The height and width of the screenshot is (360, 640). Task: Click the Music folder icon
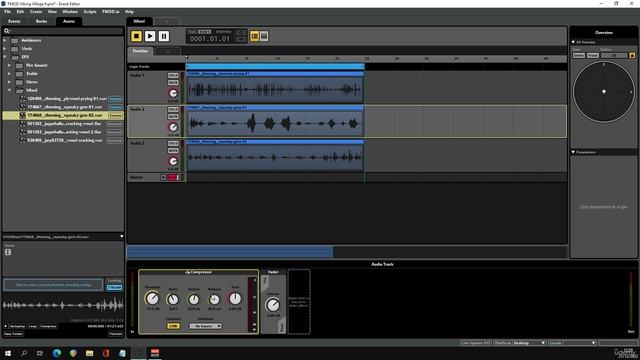pos(15,49)
